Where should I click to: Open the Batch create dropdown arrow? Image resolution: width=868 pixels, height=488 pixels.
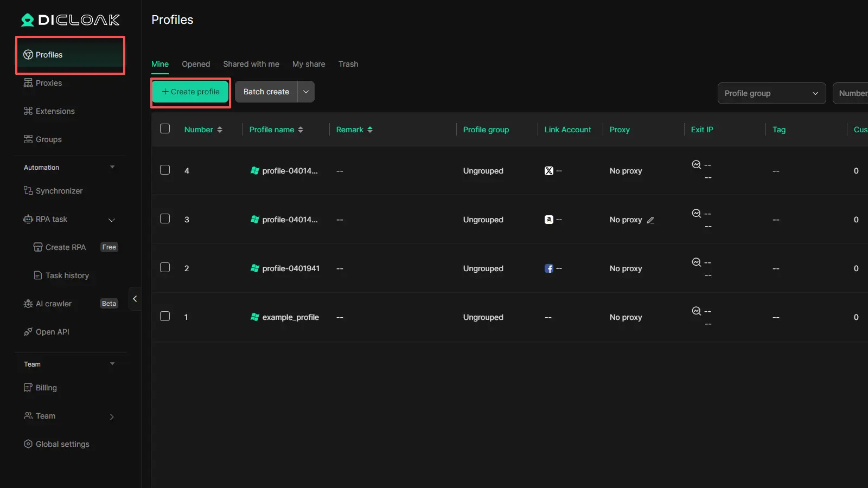(306, 92)
